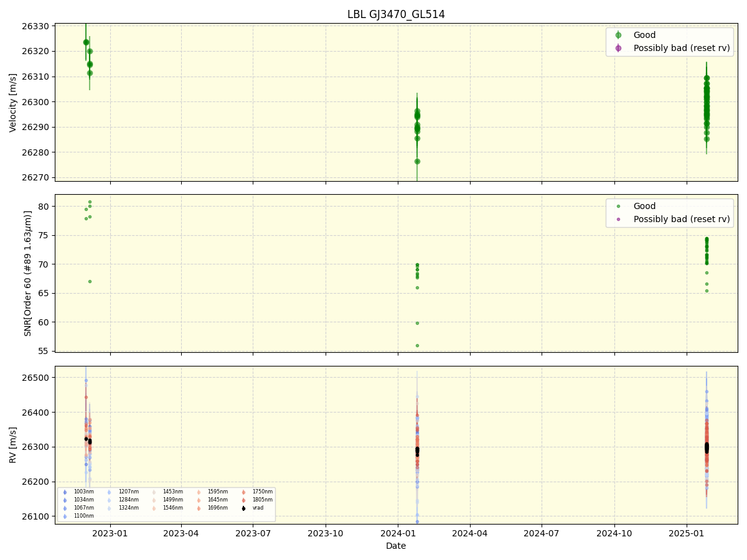The image size is (747, 560).
Task: Click the SNR[Order 60] y-axis label
Action: (27, 273)
